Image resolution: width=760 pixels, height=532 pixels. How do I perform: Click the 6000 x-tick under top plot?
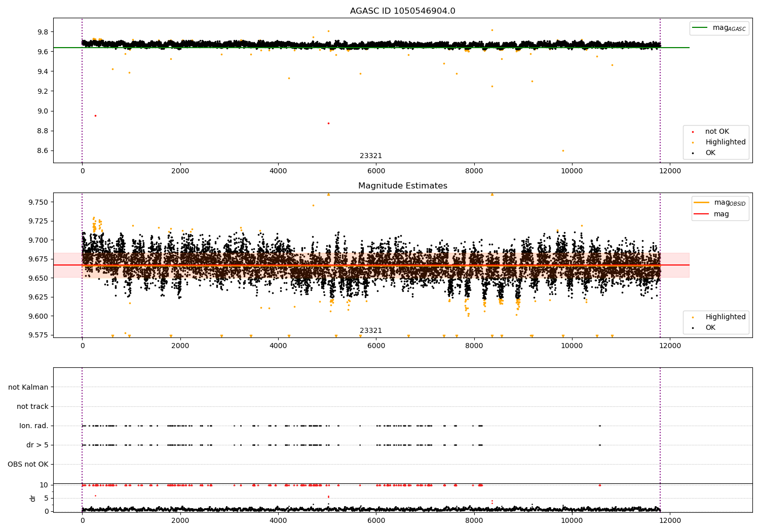[x=376, y=171]
